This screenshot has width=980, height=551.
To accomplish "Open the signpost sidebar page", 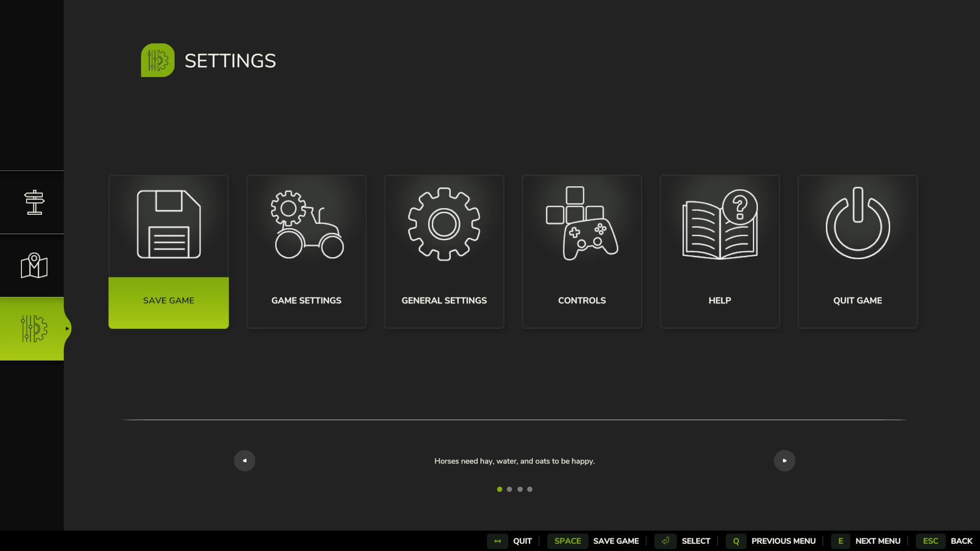I will 34,203.
